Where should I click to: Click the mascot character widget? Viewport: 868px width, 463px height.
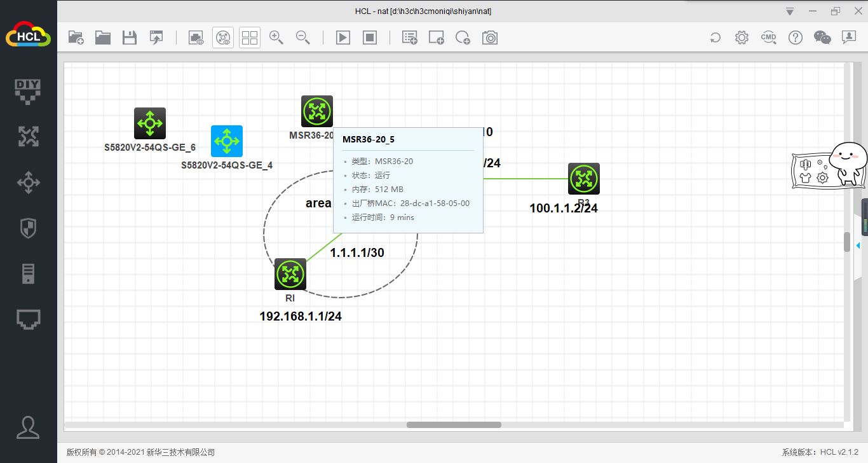point(848,164)
